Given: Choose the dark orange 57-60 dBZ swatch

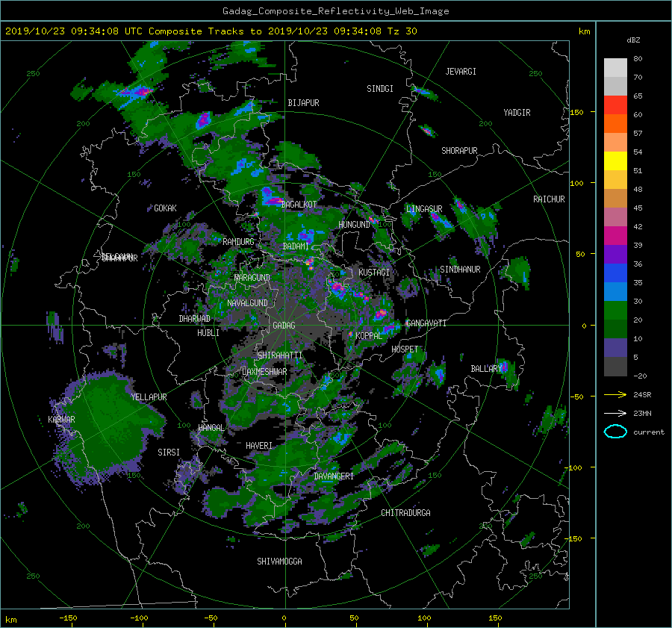Looking at the screenshot, I should pos(615,124).
